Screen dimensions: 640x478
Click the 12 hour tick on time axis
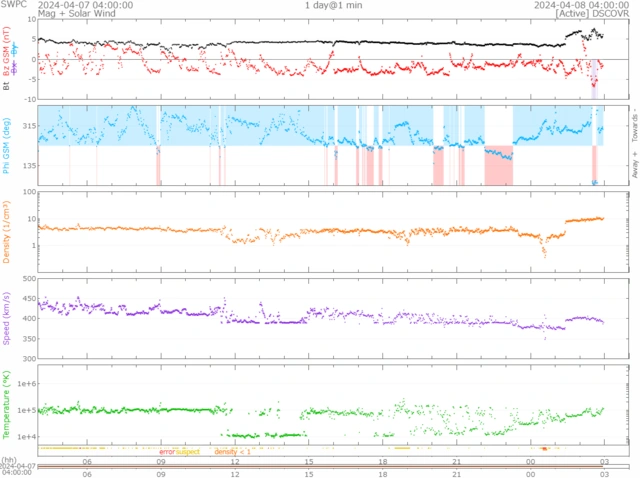click(x=235, y=462)
